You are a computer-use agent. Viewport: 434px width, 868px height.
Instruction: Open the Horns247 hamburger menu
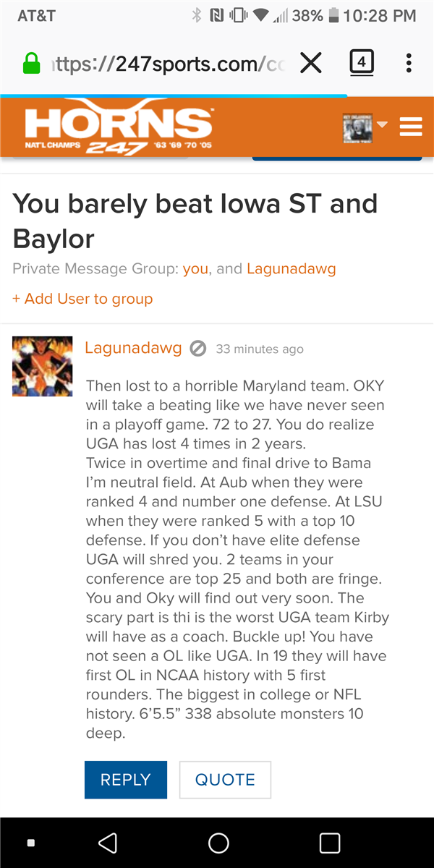coord(411,127)
